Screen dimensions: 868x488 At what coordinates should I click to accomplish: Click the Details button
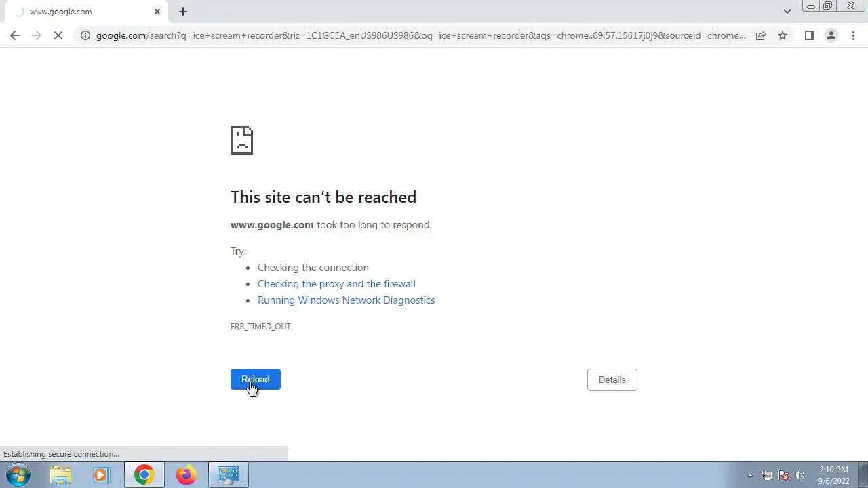click(x=612, y=380)
